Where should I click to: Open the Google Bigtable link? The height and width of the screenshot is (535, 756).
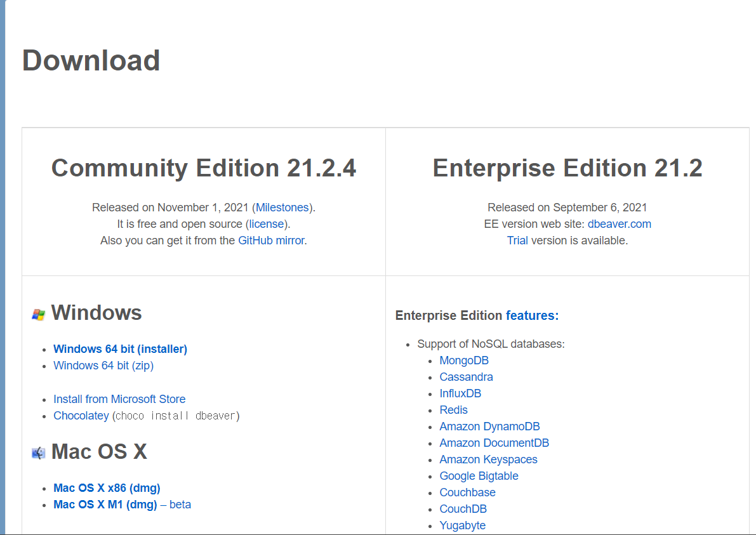(x=479, y=476)
